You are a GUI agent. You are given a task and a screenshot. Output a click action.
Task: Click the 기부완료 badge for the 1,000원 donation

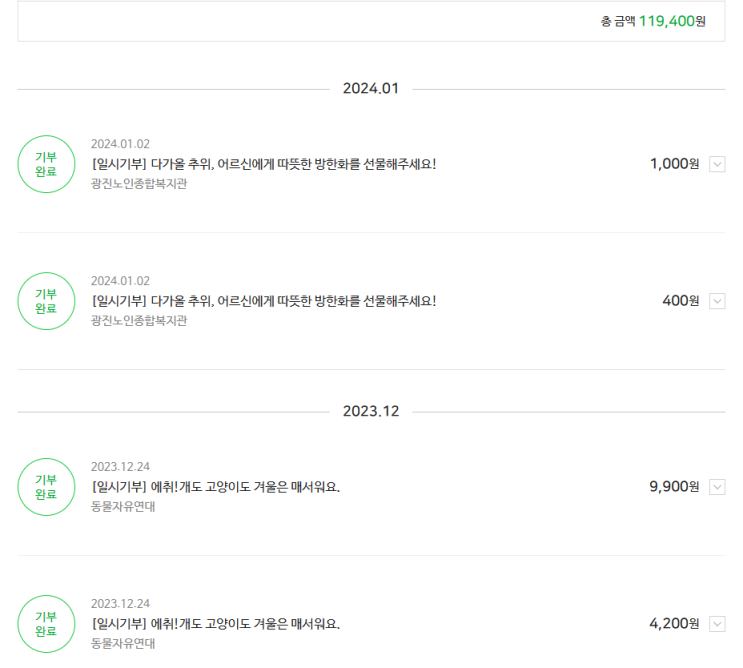[46, 164]
